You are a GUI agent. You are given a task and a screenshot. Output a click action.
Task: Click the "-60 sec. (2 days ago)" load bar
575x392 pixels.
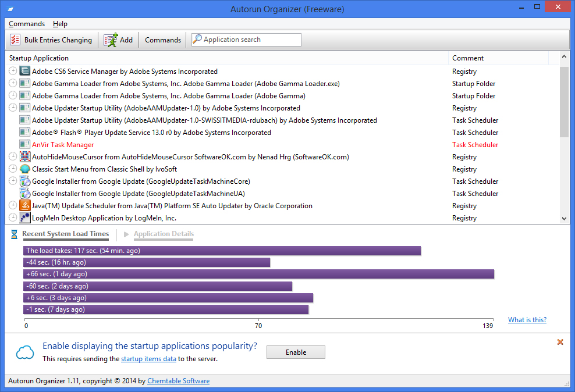[x=158, y=286]
